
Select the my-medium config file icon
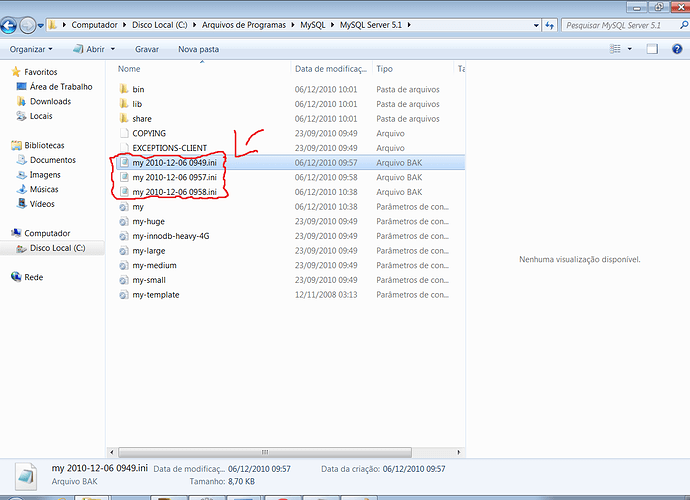coord(124,265)
